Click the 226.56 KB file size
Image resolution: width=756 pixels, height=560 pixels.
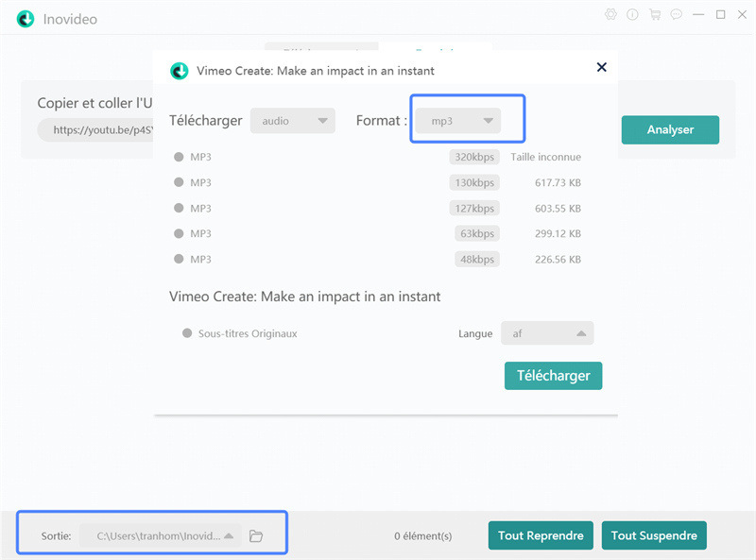point(558,259)
